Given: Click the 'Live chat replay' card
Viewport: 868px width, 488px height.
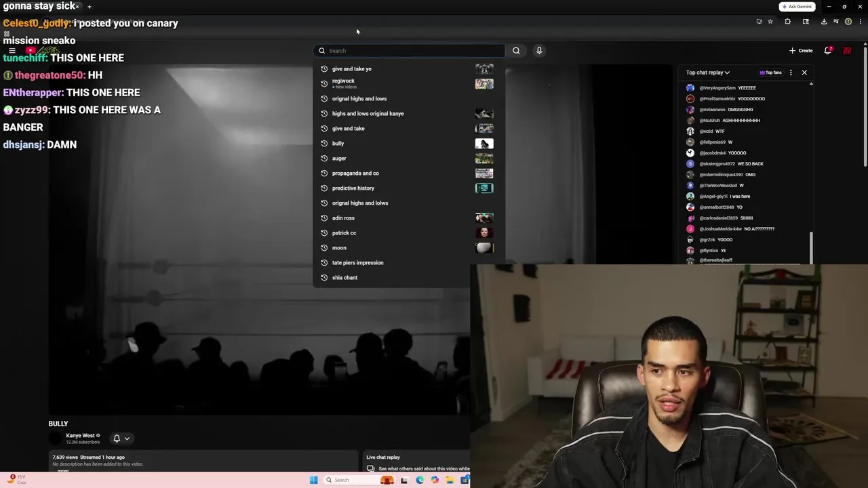Looking at the screenshot, I should coord(417,462).
